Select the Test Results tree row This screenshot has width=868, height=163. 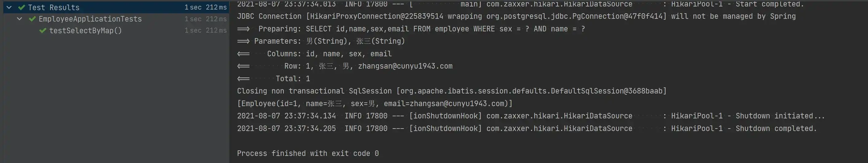116,7
